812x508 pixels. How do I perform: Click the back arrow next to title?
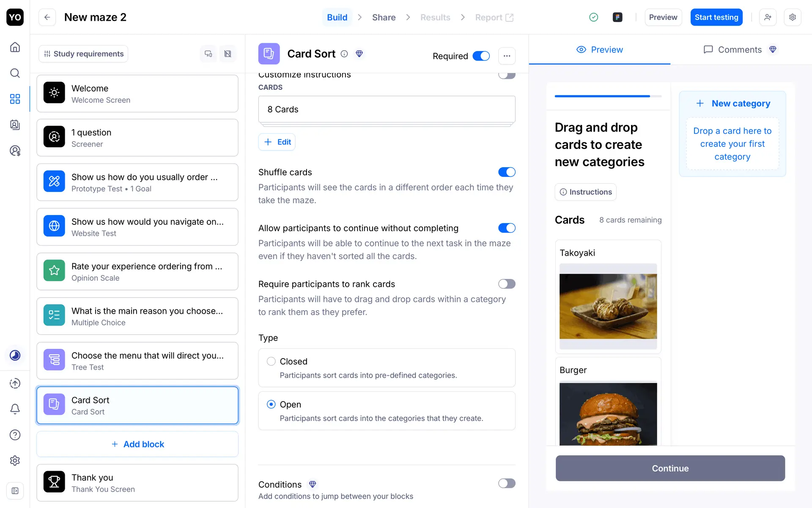(x=47, y=17)
